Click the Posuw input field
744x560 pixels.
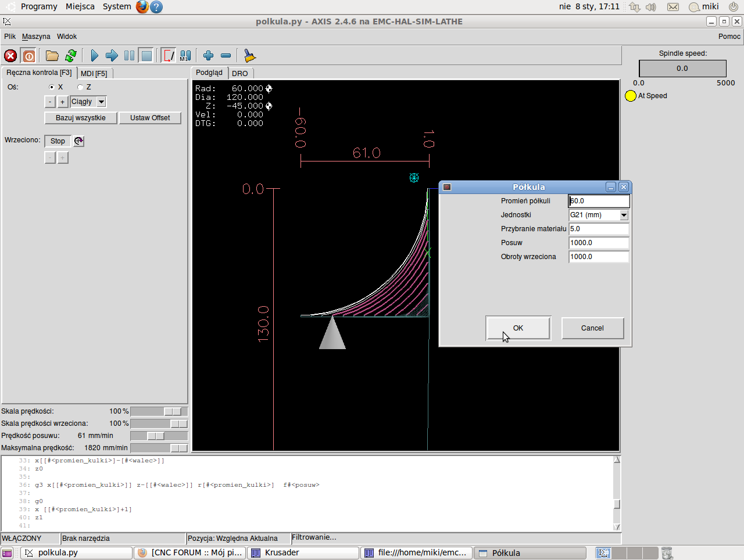[x=599, y=243]
